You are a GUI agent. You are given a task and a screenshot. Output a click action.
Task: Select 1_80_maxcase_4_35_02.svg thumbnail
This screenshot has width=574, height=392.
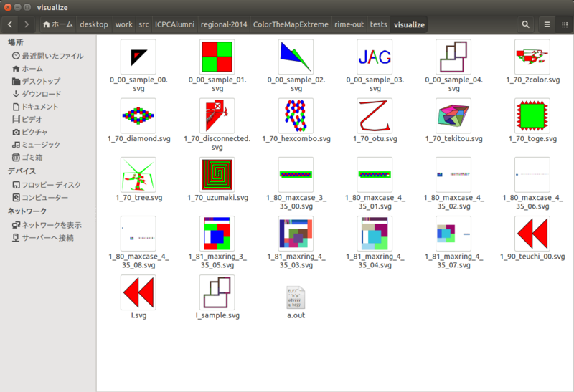453,174
